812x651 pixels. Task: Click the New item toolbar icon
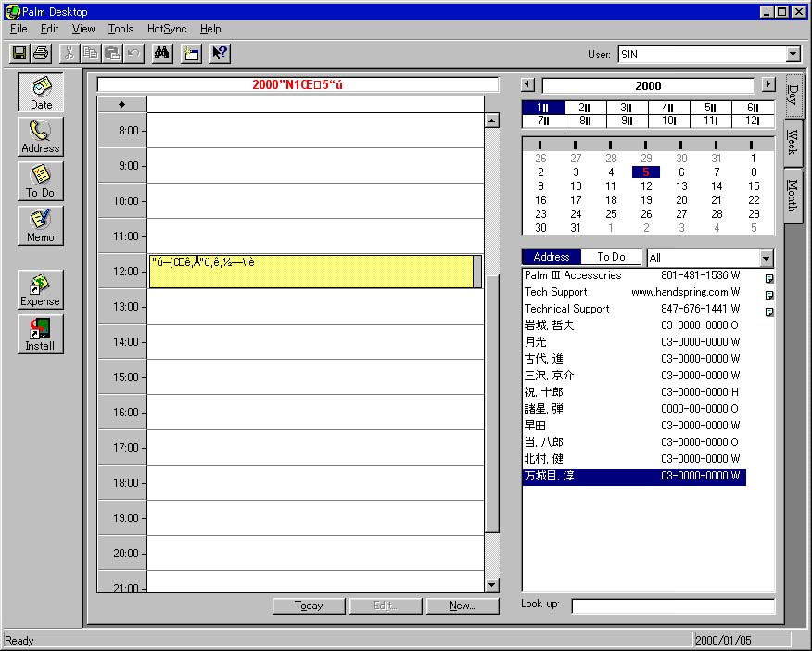(190, 54)
